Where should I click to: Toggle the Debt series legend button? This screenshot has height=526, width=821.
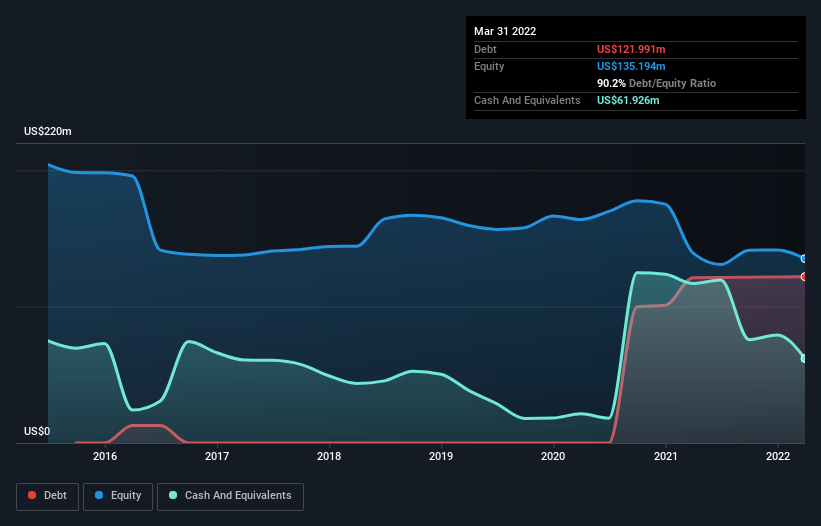coord(47,496)
